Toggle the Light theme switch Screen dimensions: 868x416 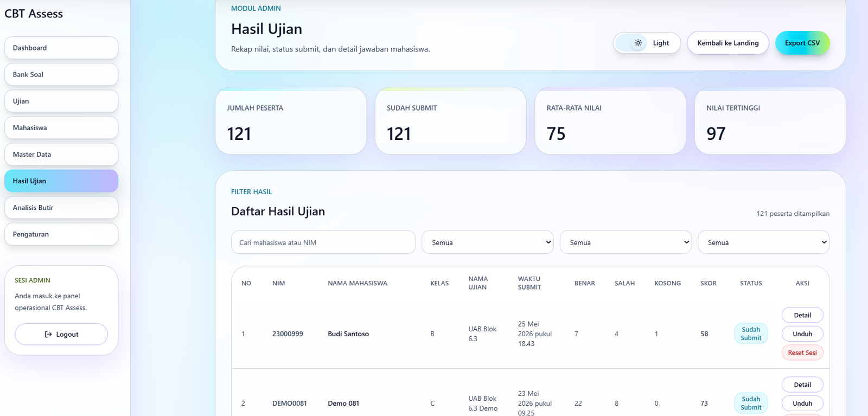(647, 43)
